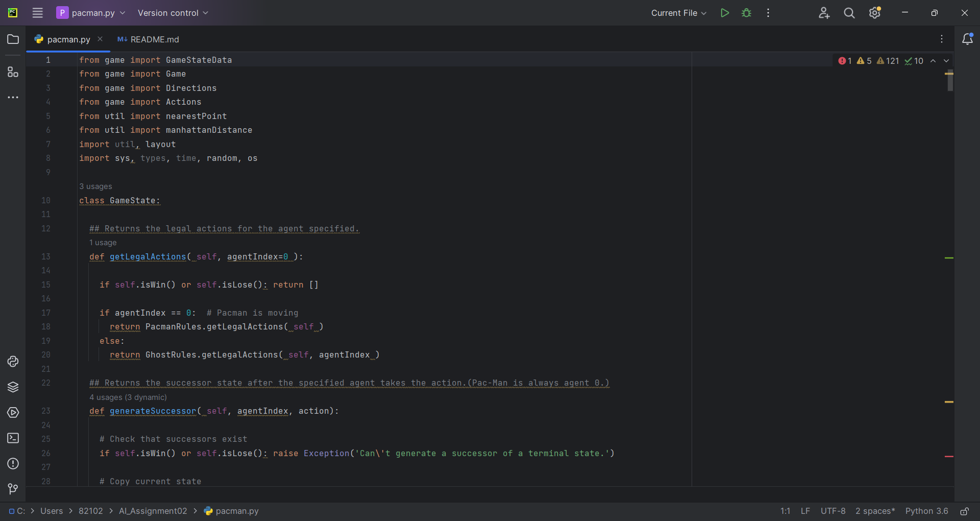The width and height of the screenshot is (980, 521).
Task: Click the GameStateData import on line 1
Action: click(199, 60)
